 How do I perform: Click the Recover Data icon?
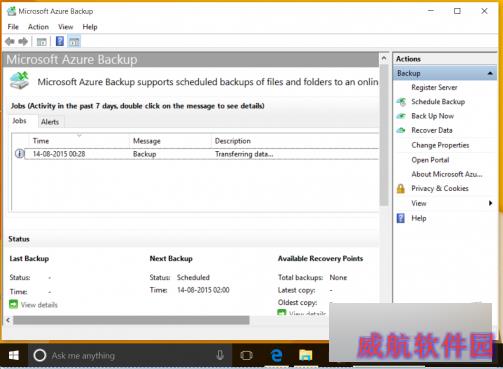click(401, 130)
